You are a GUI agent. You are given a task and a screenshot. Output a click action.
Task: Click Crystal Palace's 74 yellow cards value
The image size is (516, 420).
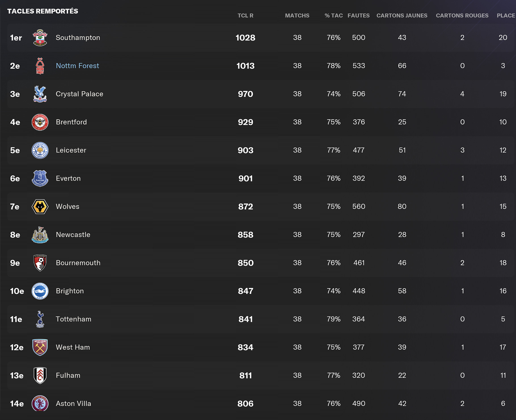(x=402, y=94)
